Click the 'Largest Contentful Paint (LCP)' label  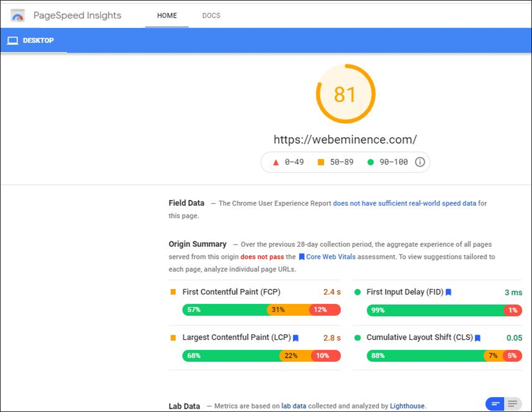[237, 337]
